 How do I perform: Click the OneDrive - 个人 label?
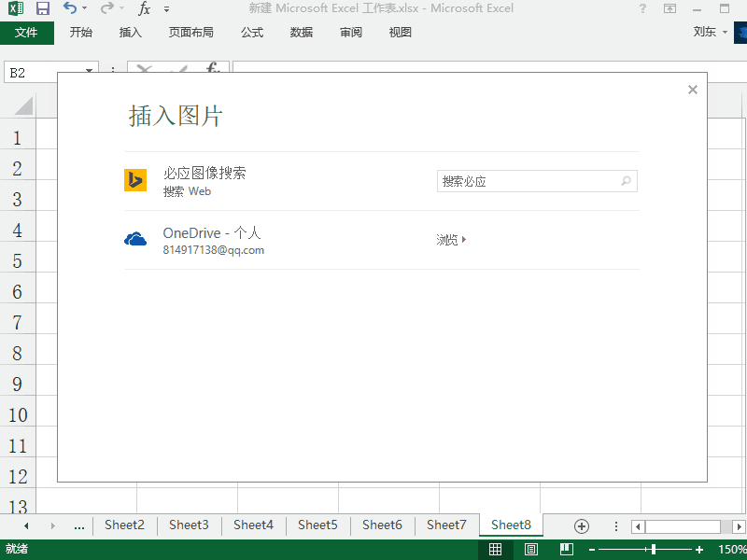tap(212, 232)
